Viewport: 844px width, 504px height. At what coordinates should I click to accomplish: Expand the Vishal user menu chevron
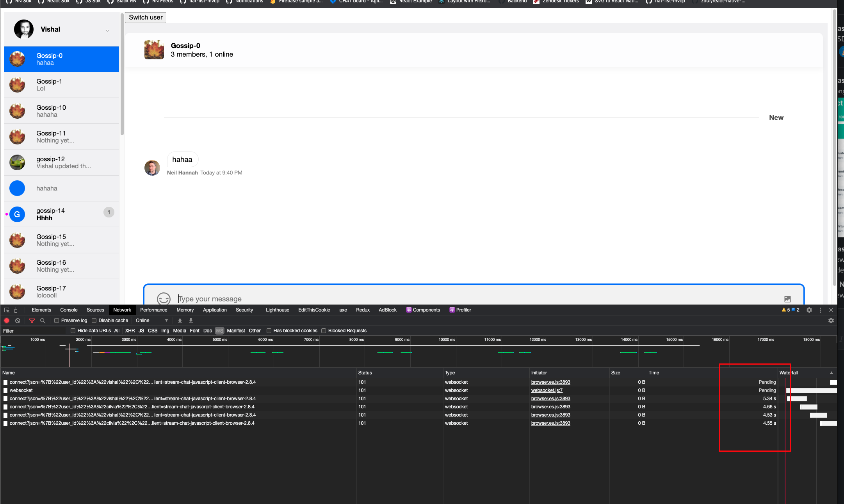pyautogui.click(x=107, y=30)
